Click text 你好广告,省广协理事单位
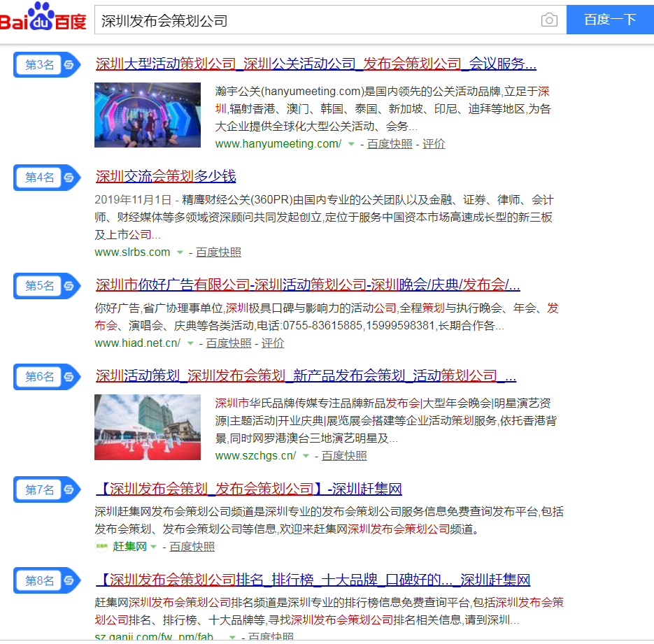The image size is (654, 644). tap(159, 308)
